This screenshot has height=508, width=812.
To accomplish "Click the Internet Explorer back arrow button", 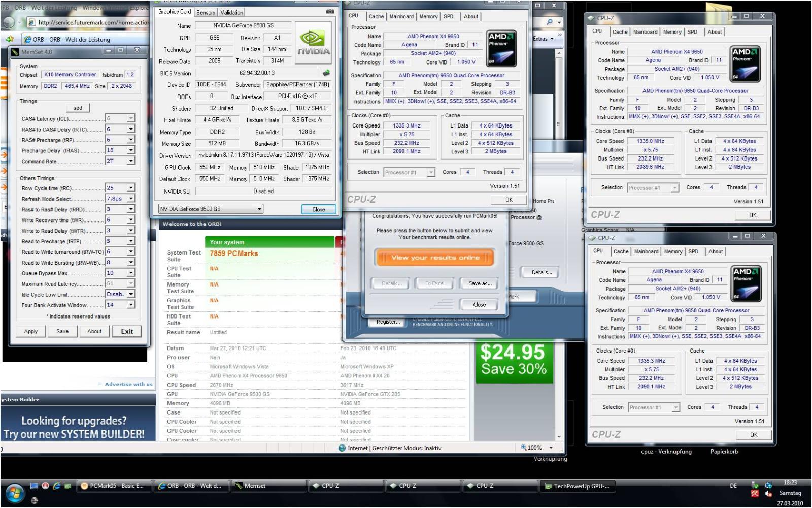I will 8,22.
